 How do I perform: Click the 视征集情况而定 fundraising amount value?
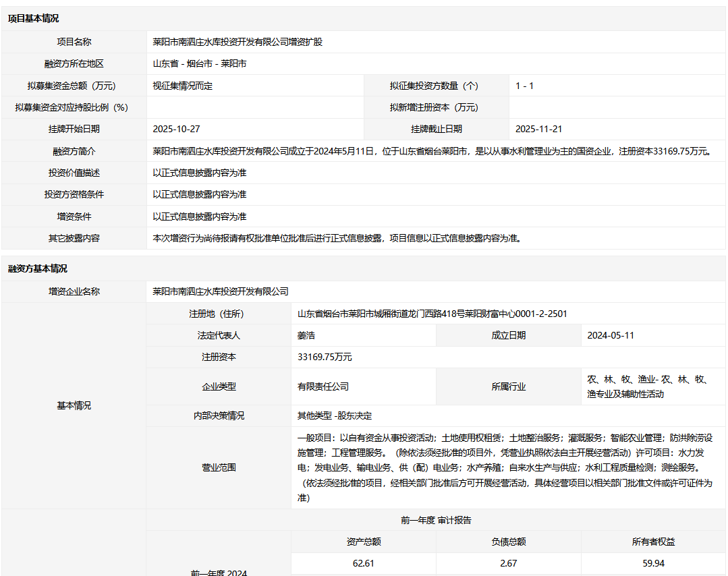pos(183,86)
